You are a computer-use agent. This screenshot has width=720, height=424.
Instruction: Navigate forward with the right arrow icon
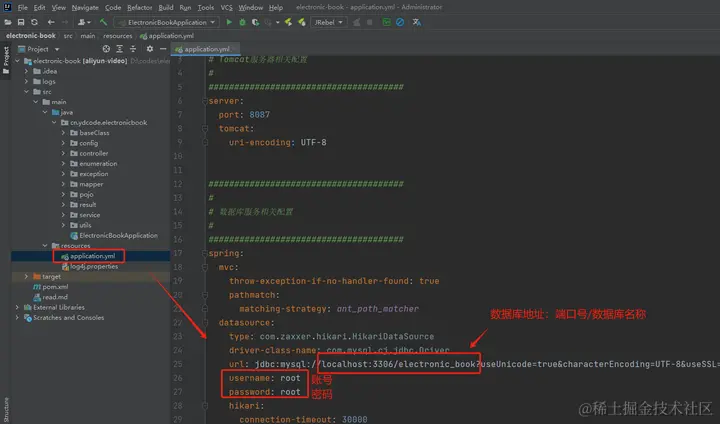(65, 22)
